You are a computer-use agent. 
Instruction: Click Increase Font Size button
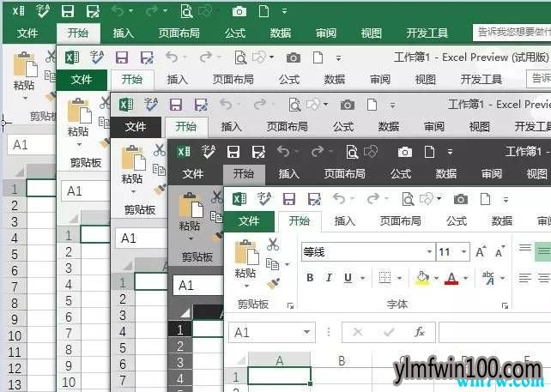tap(481, 252)
